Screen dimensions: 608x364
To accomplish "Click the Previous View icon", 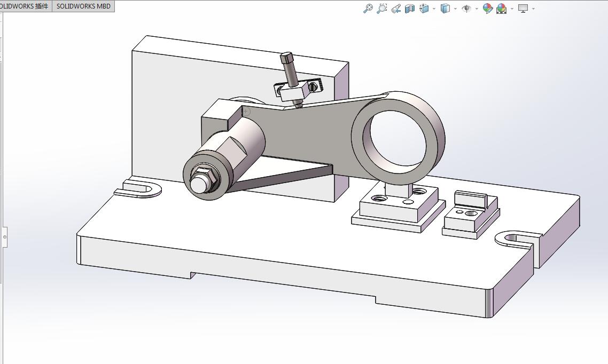I will pos(396,8).
